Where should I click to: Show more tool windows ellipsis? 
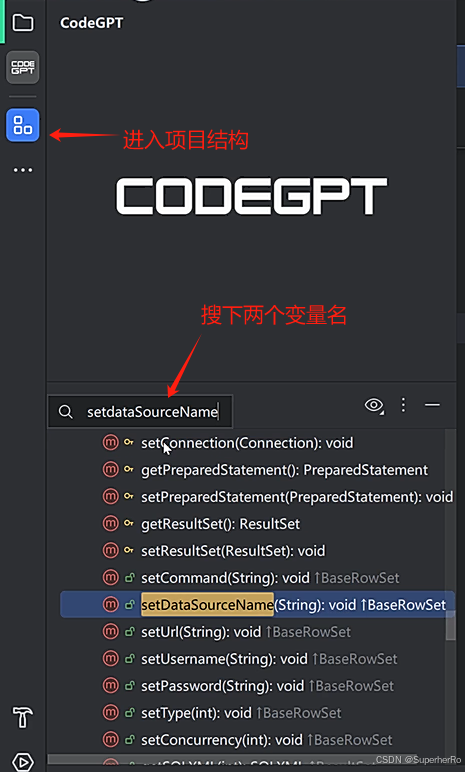tap(23, 170)
